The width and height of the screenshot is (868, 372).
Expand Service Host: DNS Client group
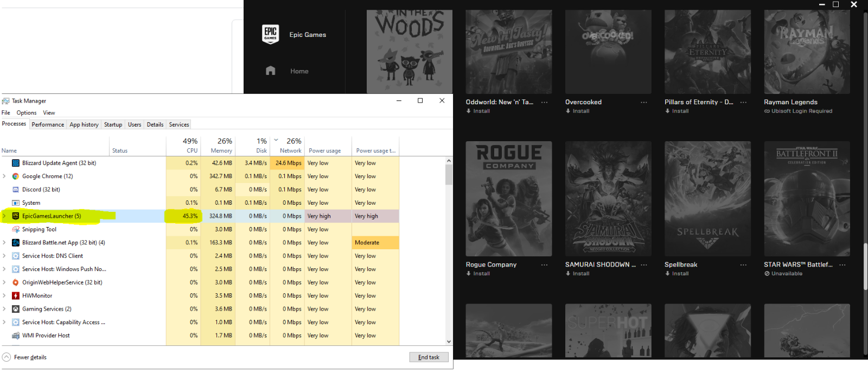tap(4, 256)
